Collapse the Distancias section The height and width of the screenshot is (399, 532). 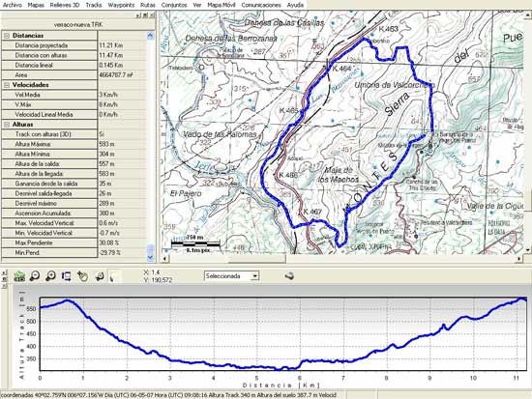click(7, 36)
